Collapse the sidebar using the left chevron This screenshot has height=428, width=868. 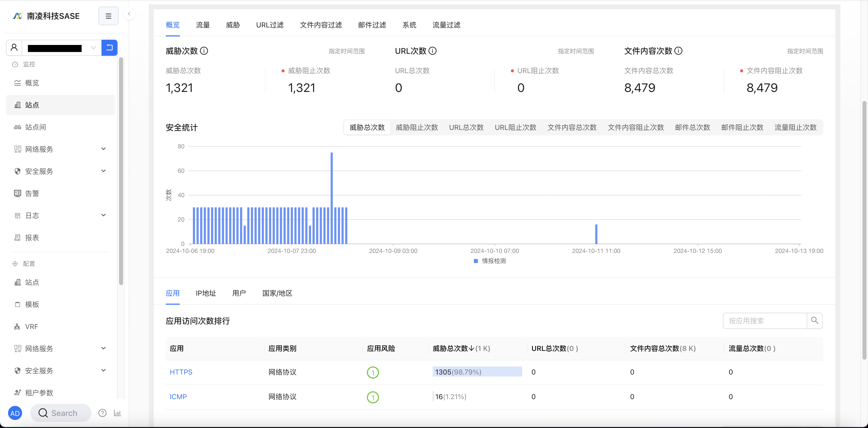pyautogui.click(x=129, y=14)
